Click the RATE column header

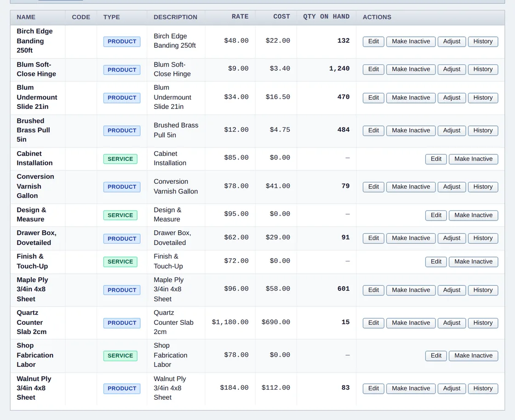click(240, 17)
